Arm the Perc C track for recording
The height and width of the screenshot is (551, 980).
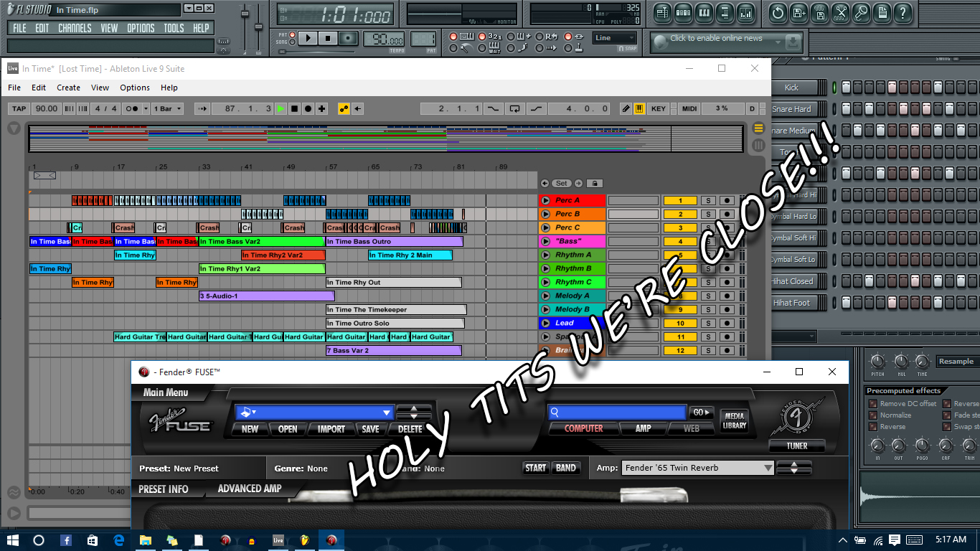pyautogui.click(x=727, y=227)
